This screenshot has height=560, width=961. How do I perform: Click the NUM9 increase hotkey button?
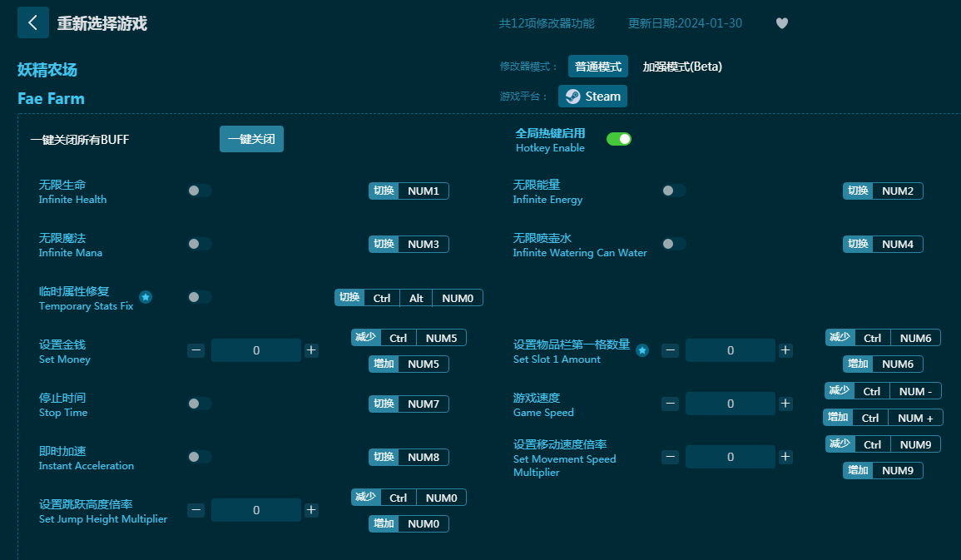click(883, 470)
